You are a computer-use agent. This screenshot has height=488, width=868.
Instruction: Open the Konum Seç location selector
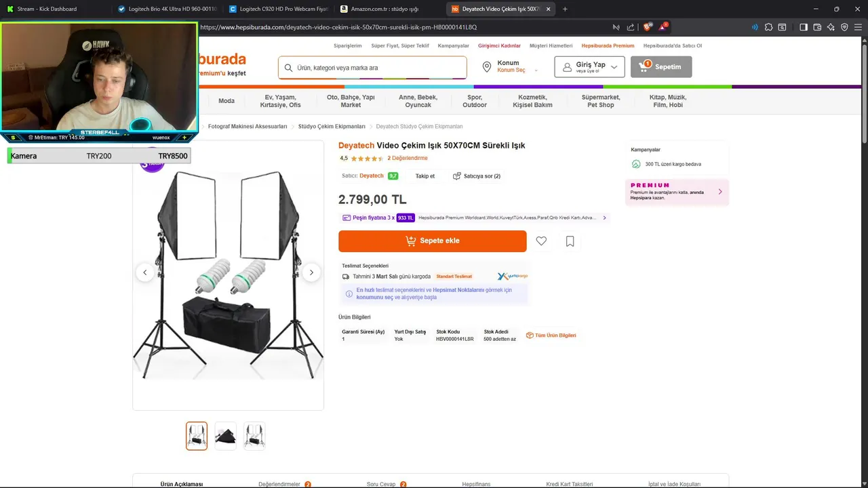510,67
